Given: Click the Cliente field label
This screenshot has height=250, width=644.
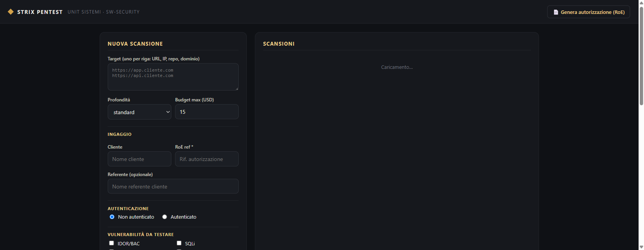Looking at the screenshot, I should coord(115,147).
